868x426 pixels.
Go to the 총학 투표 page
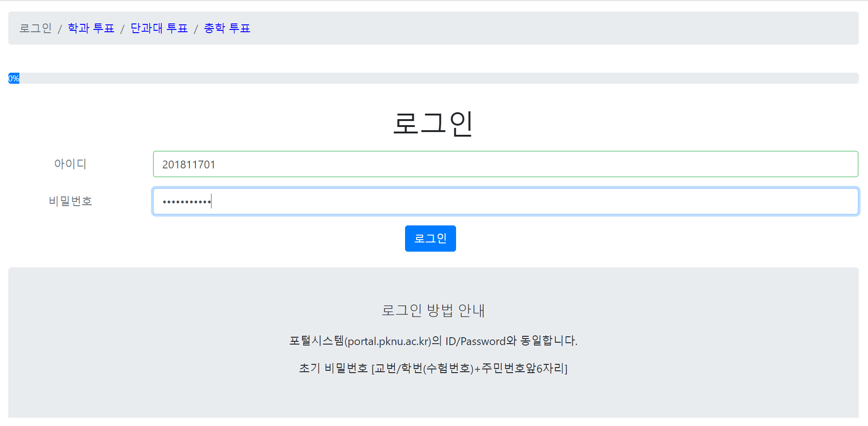pos(226,28)
